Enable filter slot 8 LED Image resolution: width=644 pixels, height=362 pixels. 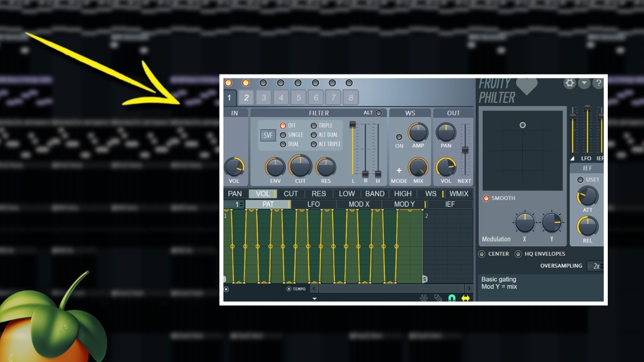coord(349,83)
